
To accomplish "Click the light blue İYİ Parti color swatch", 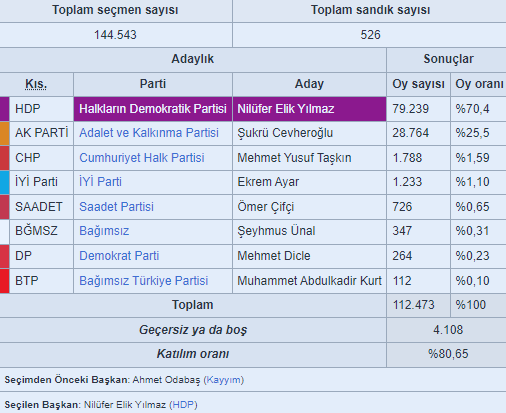I will coord(4,182).
